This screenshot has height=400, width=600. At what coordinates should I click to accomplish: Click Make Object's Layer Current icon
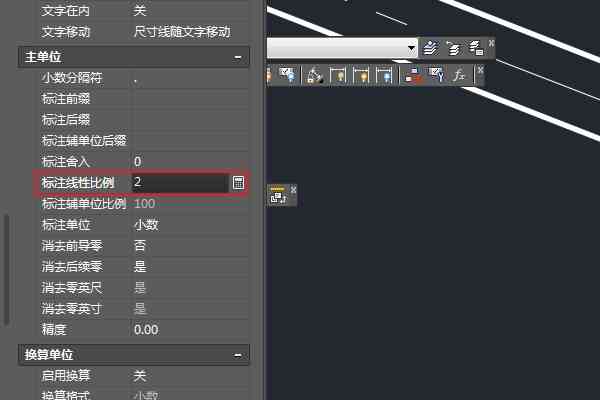click(430, 48)
